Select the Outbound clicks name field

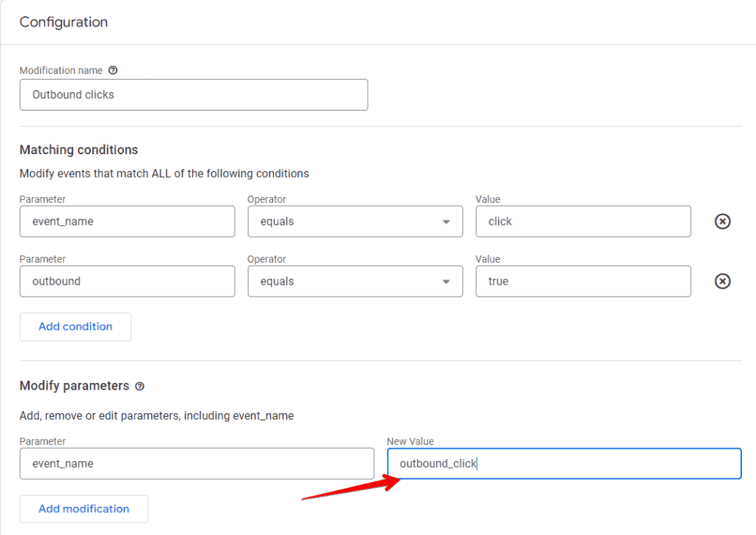[x=193, y=94]
